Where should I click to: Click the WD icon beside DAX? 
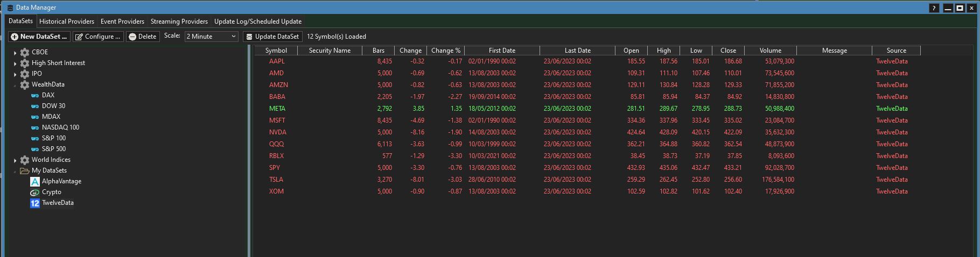(x=35, y=95)
